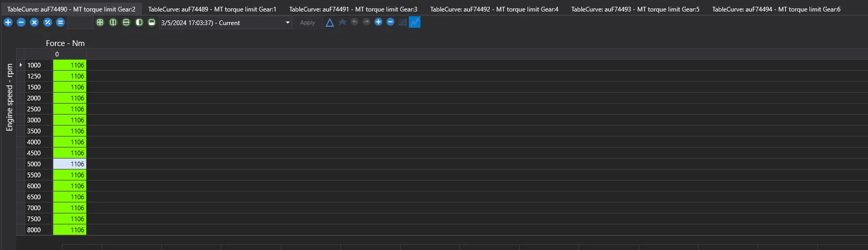868x250 pixels.
Task: Select the 3500 rpm row header
Action: pos(39,131)
